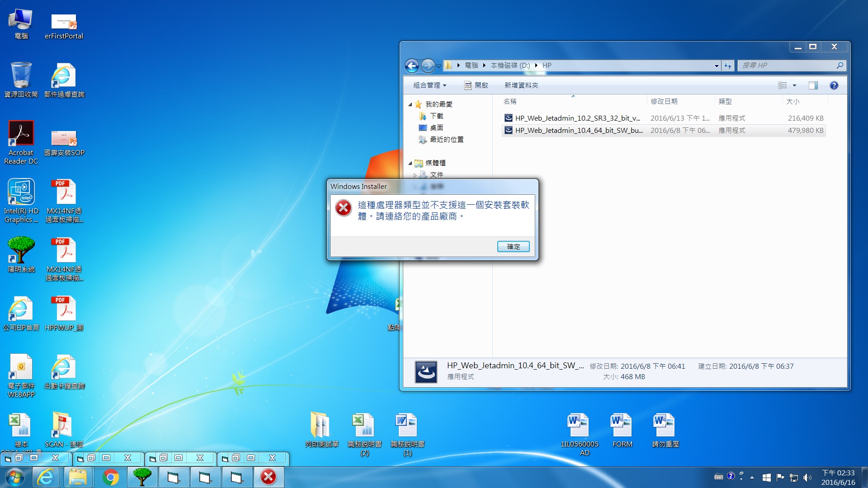The width and height of the screenshot is (868, 488).
Task: Click 確定 in the Windows Installer dialog
Action: pyautogui.click(x=513, y=247)
